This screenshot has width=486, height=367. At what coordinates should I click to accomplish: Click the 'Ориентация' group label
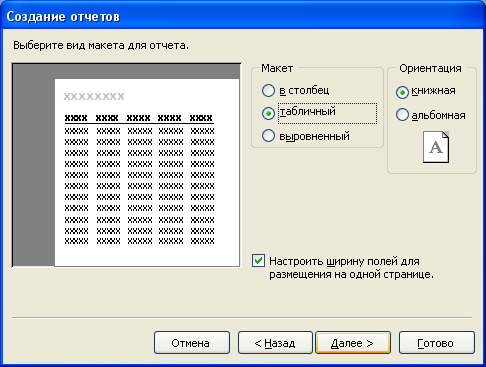click(x=430, y=68)
